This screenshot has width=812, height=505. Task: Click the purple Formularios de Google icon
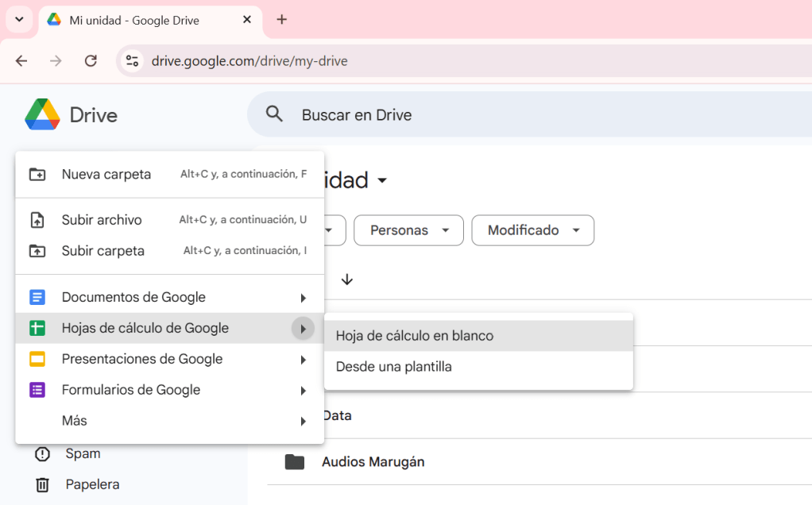click(x=37, y=391)
